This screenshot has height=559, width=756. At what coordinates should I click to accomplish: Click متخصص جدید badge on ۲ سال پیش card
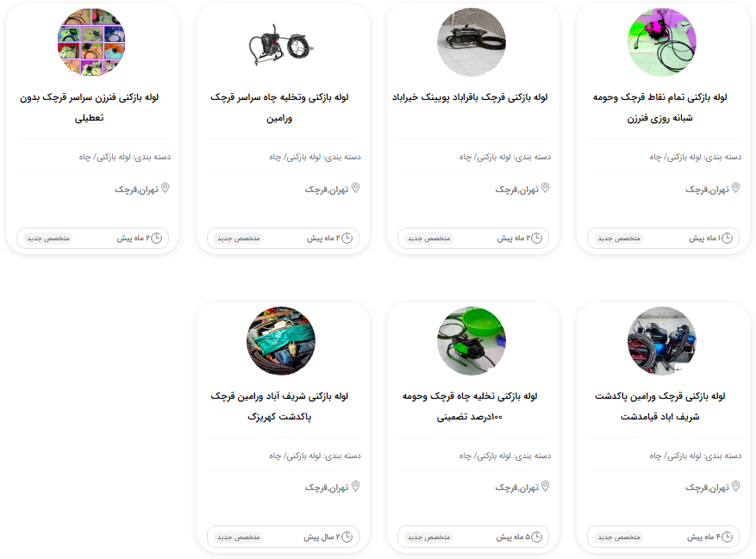239,537
